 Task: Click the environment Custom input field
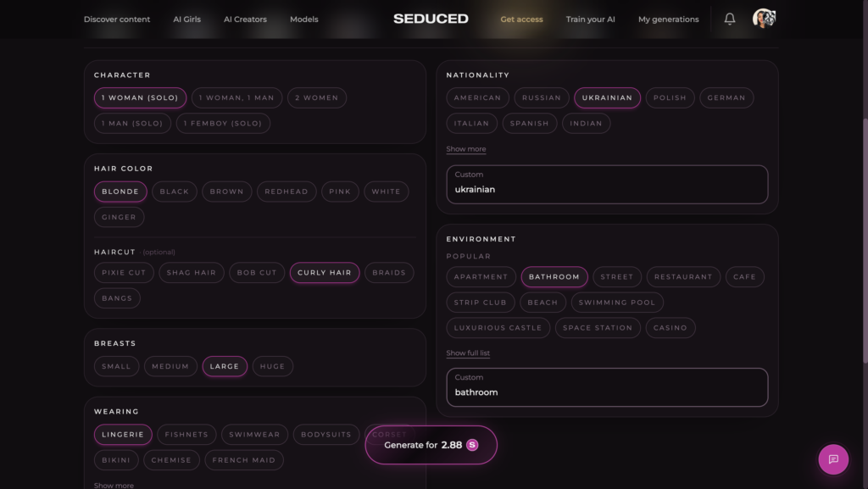point(607,387)
